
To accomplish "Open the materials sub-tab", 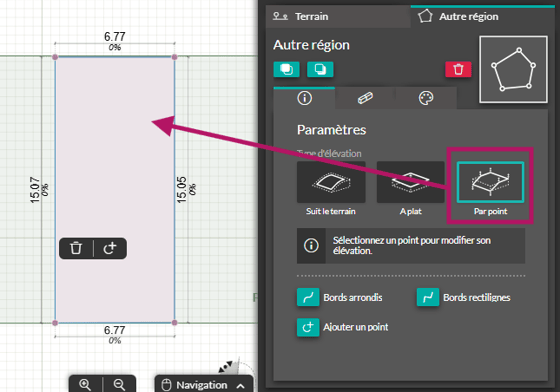I will [365, 98].
